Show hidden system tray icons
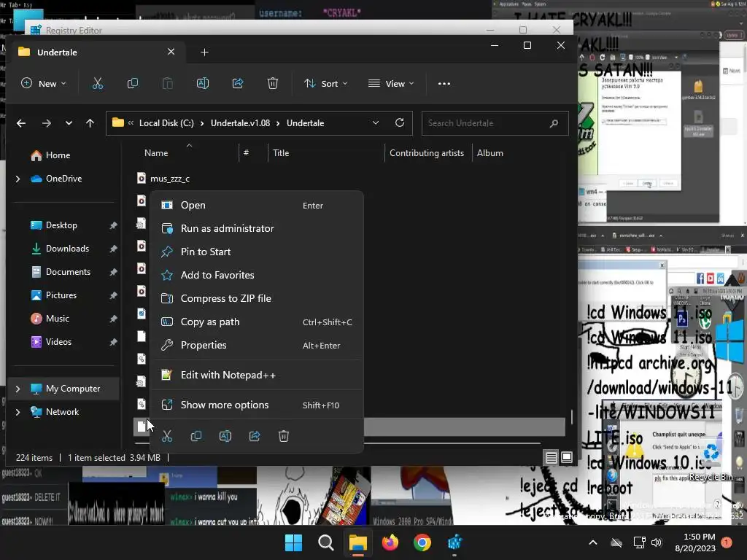Image resolution: width=747 pixels, height=560 pixels. [593, 542]
